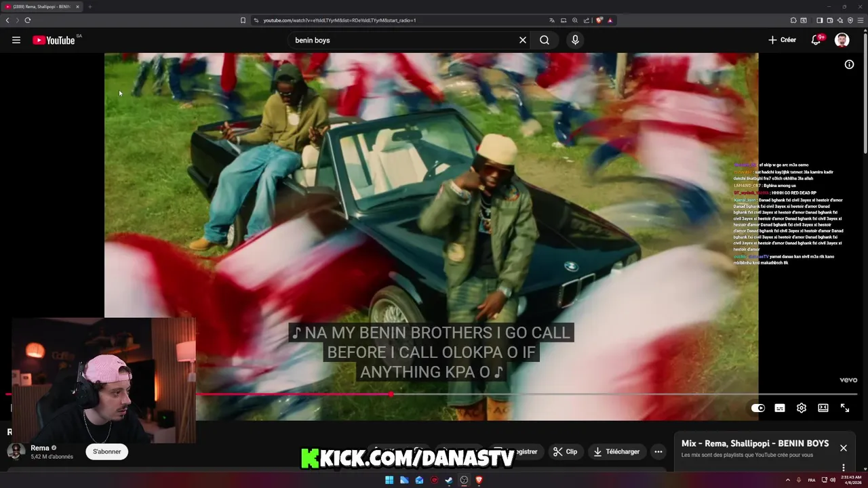Go back in the browser
This screenshot has width=868, height=488.
(x=7, y=20)
